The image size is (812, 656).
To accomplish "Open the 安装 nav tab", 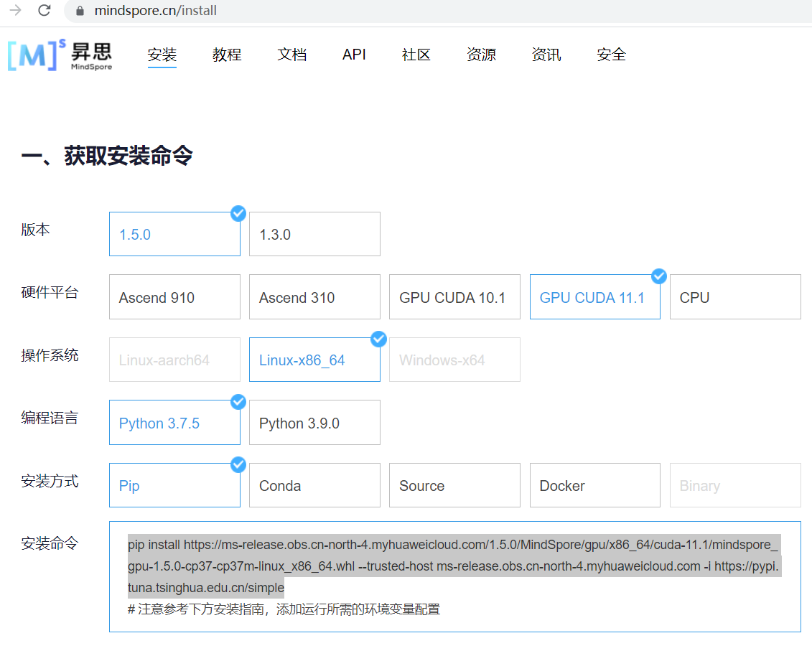I will (x=162, y=55).
